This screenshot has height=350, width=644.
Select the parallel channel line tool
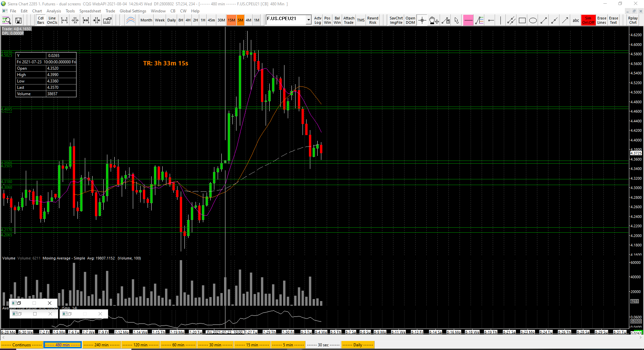[x=511, y=20]
